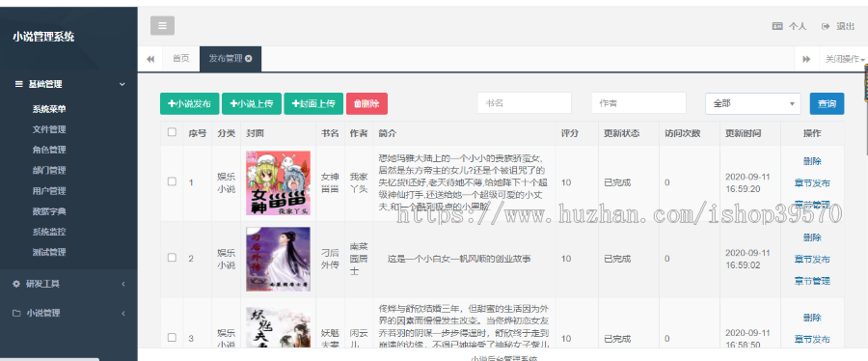Open 数据字典 in sidebar

click(x=49, y=211)
